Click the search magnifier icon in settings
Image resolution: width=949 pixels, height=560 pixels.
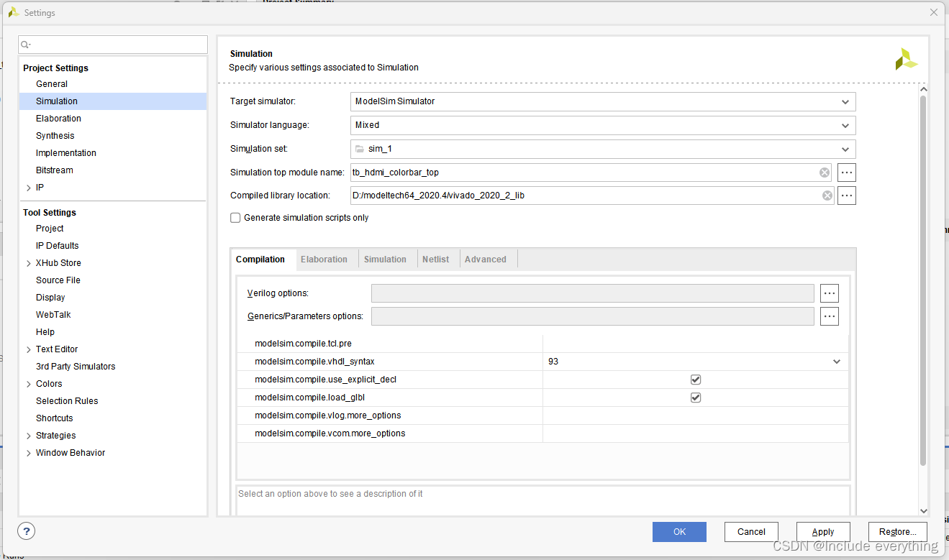(x=26, y=45)
